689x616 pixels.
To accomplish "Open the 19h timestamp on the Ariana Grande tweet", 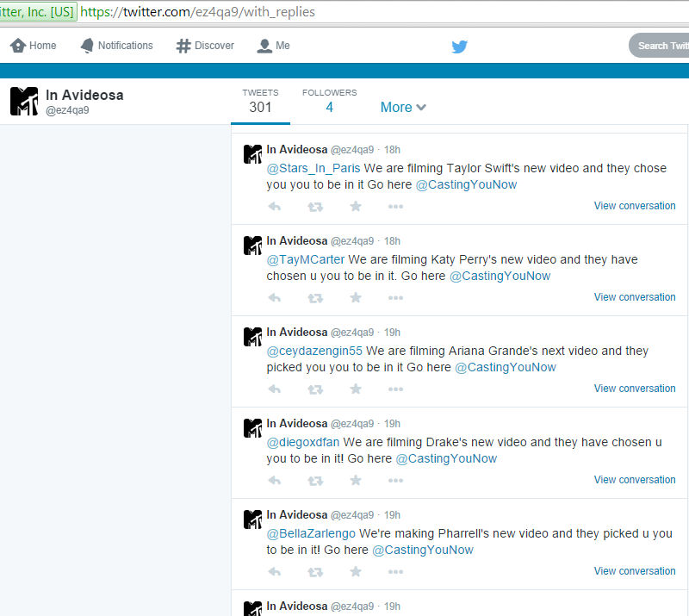I will pos(392,333).
